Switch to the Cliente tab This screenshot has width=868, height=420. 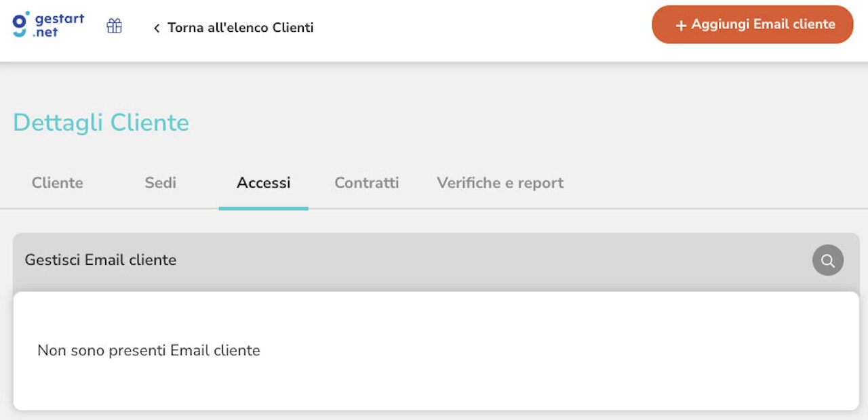(x=57, y=182)
